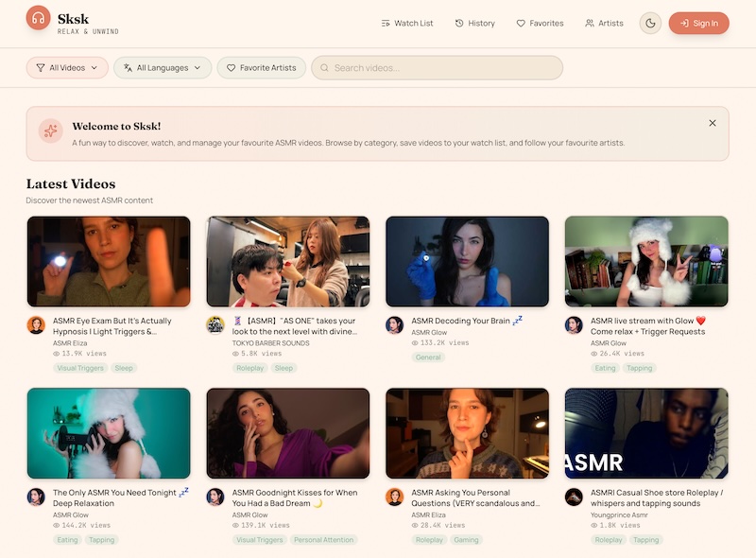Image resolution: width=756 pixels, height=558 pixels.
Task: Open the All Videos dropdown
Action: point(68,68)
